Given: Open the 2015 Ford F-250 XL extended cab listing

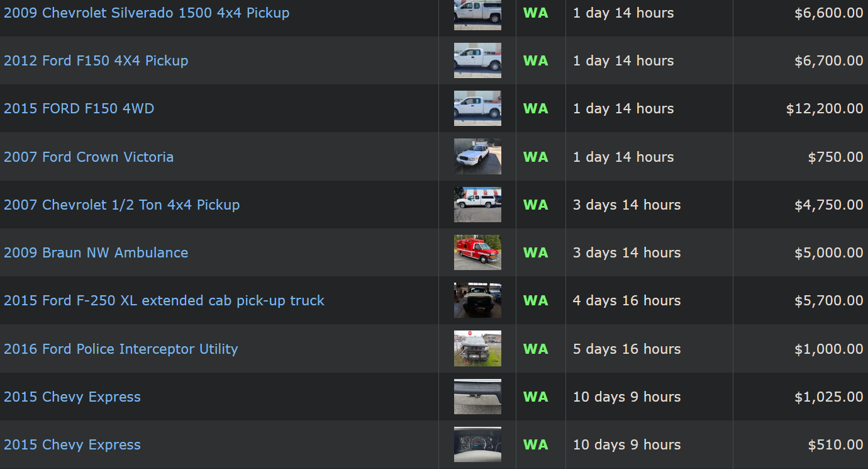Looking at the screenshot, I should tap(164, 300).
